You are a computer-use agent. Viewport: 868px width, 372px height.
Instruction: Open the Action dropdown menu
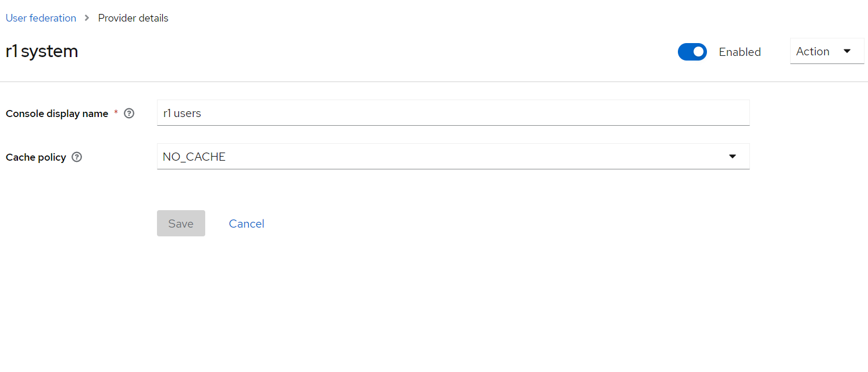pos(826,51)
